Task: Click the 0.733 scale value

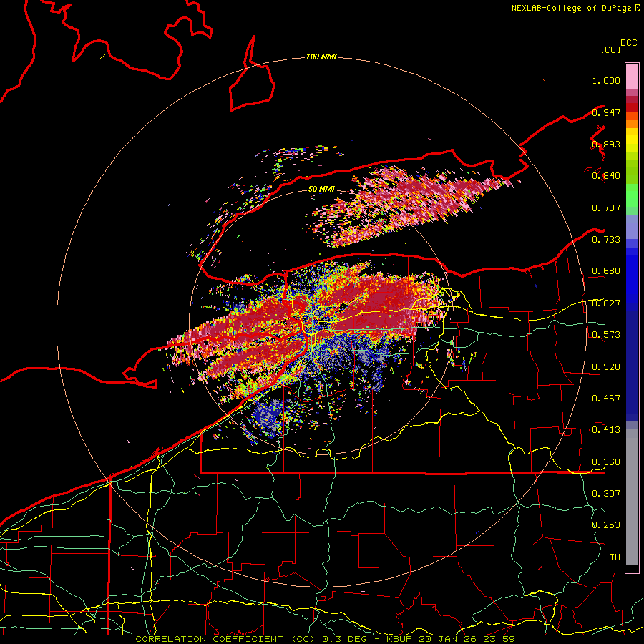Action: (x=606, y=240)
